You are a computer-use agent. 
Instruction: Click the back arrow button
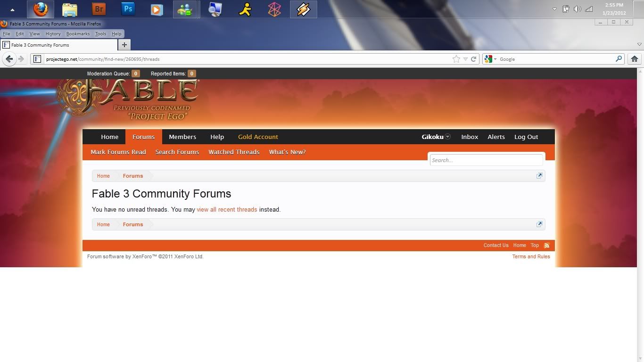[9, 59]
